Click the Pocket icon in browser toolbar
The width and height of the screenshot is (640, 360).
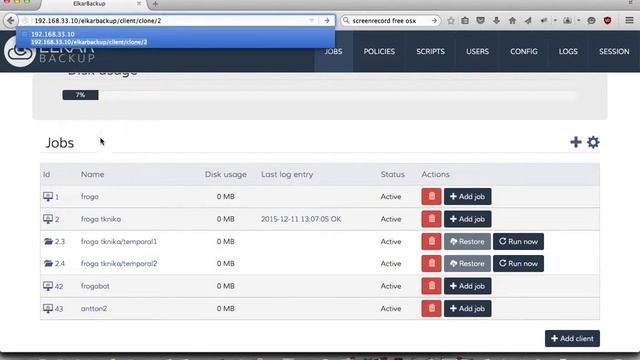(x=480, y=20)
